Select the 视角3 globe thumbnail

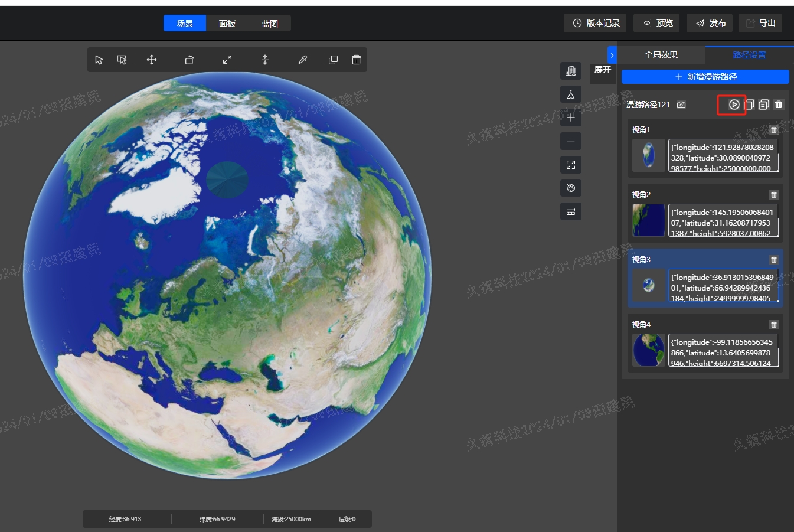coord(649,285)
